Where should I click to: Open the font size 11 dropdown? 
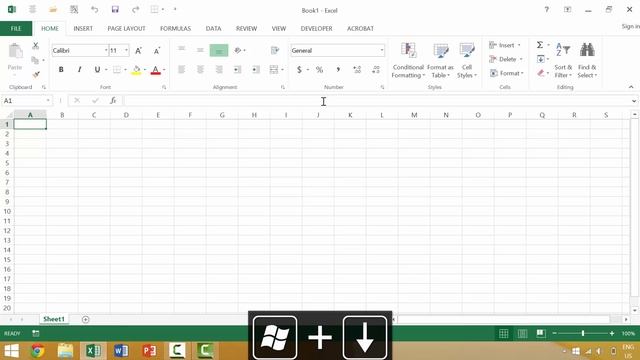click(x=126, y=51)
